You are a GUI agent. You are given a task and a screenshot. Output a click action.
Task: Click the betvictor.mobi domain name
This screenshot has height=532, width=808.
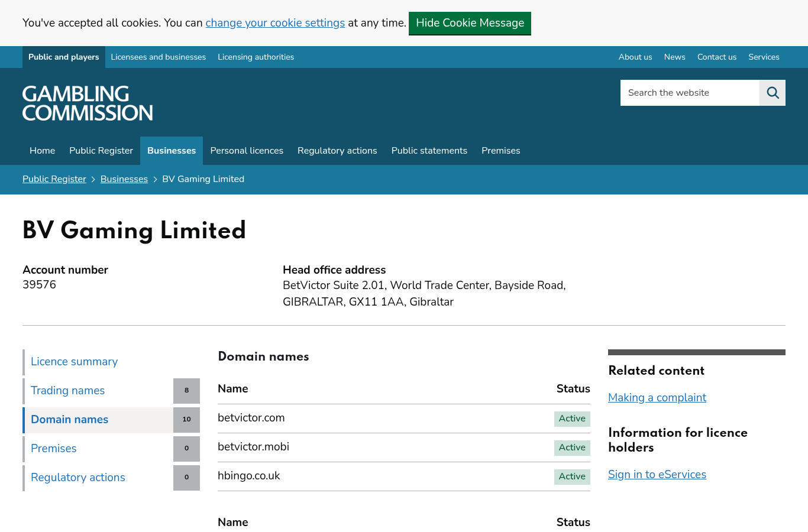point(253,447)
